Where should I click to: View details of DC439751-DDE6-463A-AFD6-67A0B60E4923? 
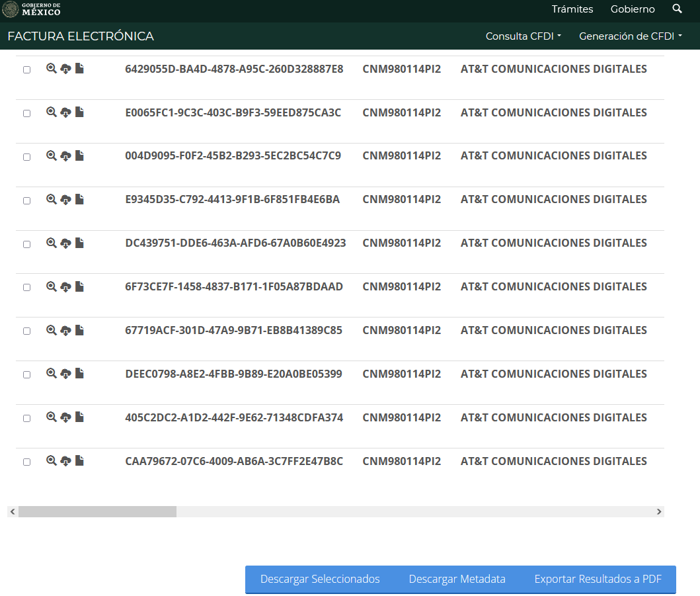point(52,243)
